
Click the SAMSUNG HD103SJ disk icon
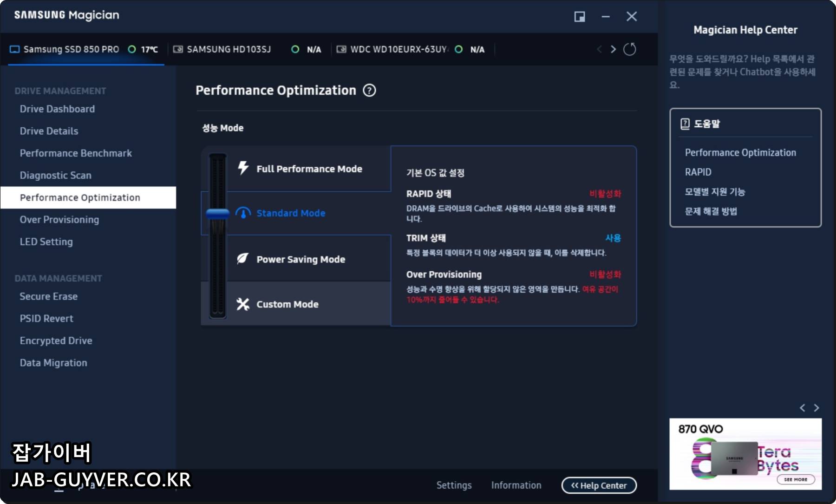(178, 49)
